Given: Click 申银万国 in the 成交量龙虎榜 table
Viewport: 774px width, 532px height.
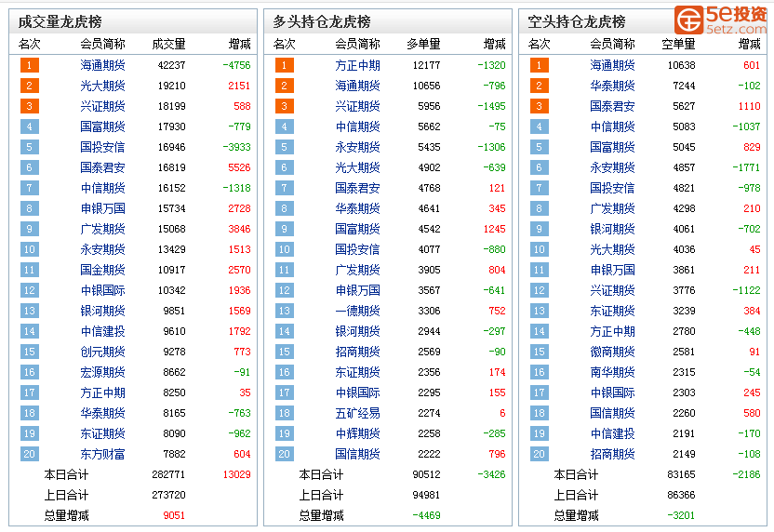Looking at the screenshot, I should (x=102, y=208).
